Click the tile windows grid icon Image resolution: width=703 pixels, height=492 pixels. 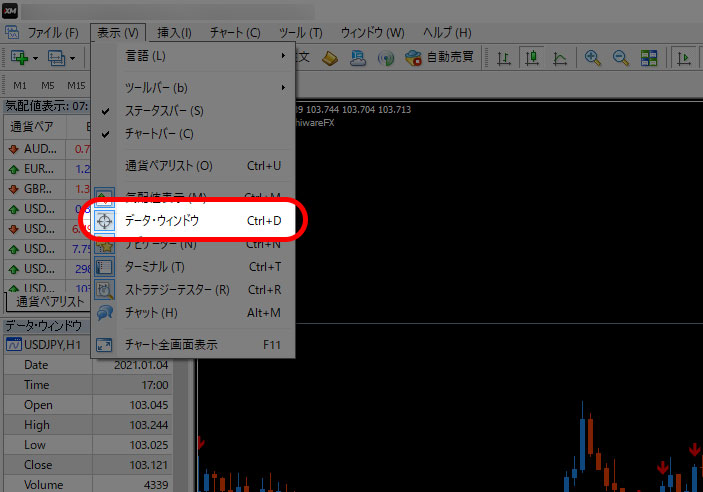(x=649, y=58)
